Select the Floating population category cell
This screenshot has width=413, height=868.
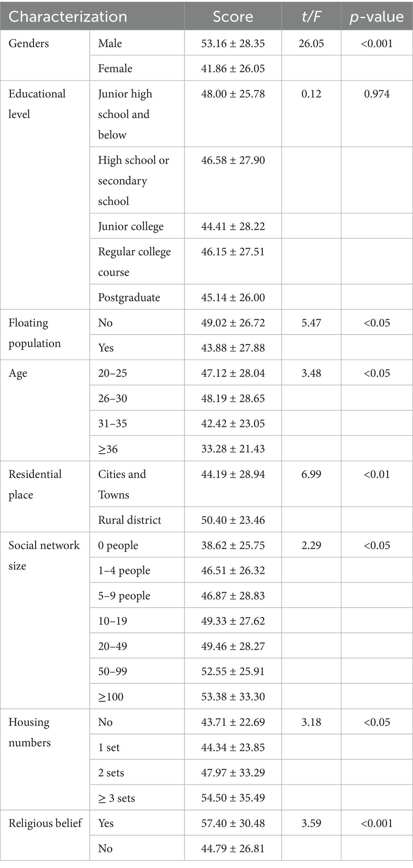point(35,333)
